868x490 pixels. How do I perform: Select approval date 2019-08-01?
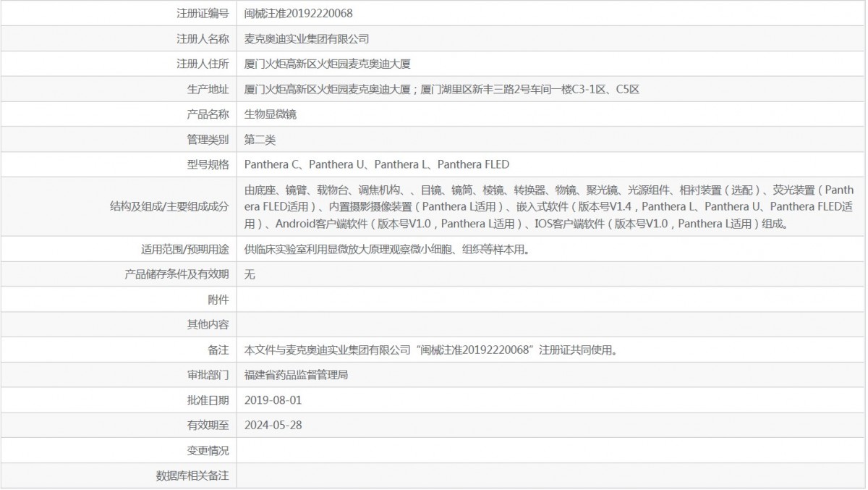coord(273,400)
